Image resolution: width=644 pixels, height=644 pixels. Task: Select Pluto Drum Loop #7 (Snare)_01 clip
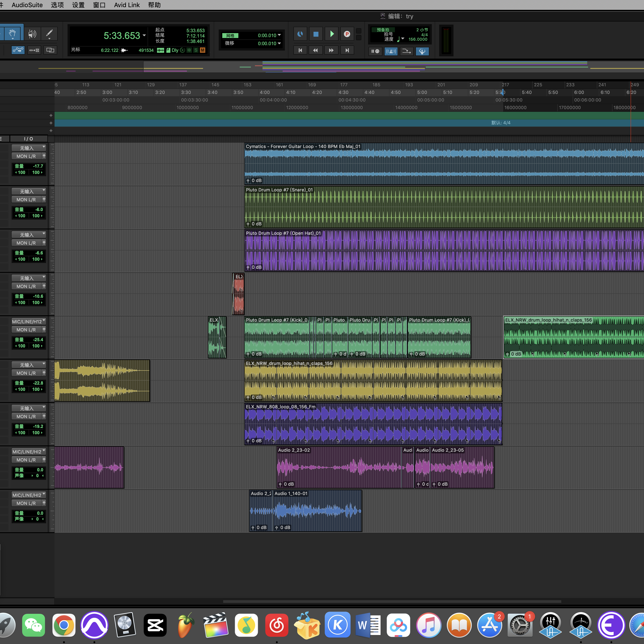(444, 207)
